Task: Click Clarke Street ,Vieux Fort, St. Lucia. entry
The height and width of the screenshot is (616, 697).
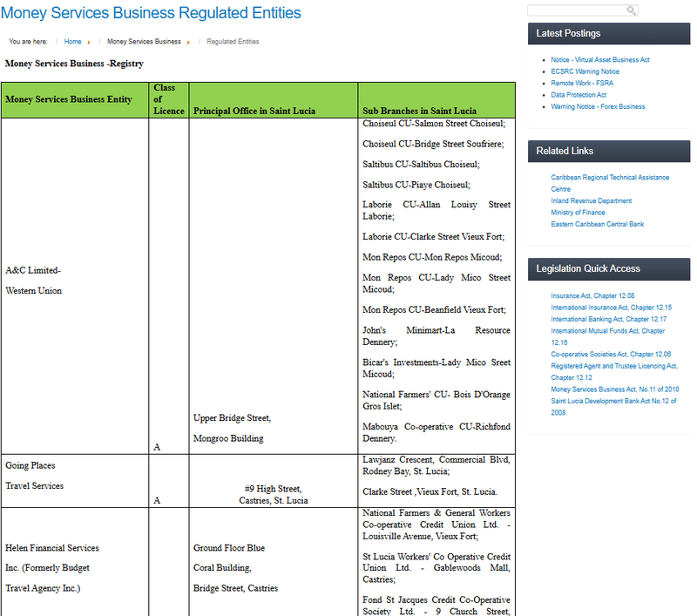Action: [430, 492]
